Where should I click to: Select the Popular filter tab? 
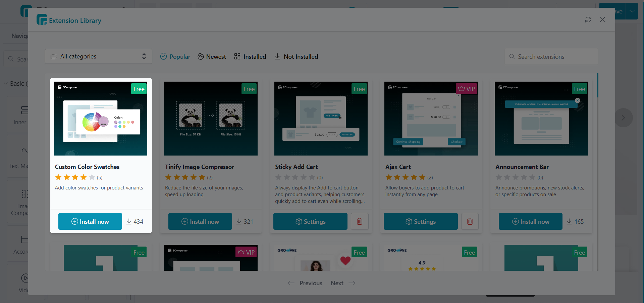click(175, 57)
